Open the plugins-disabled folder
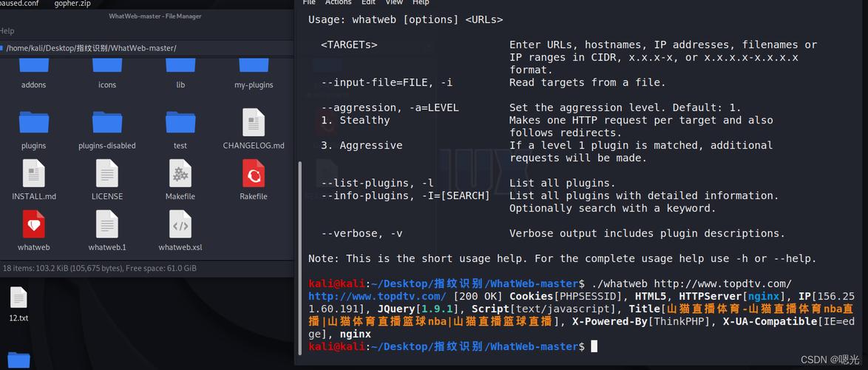The image size is (868, 370). pos(107,122)
